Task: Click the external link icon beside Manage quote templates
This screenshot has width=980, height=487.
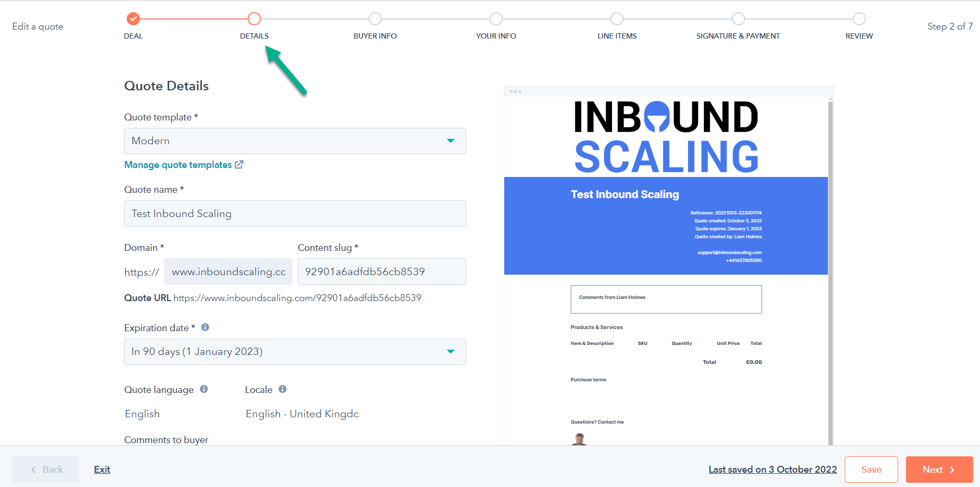Action: pyautogui.click(x=239, y=165)
